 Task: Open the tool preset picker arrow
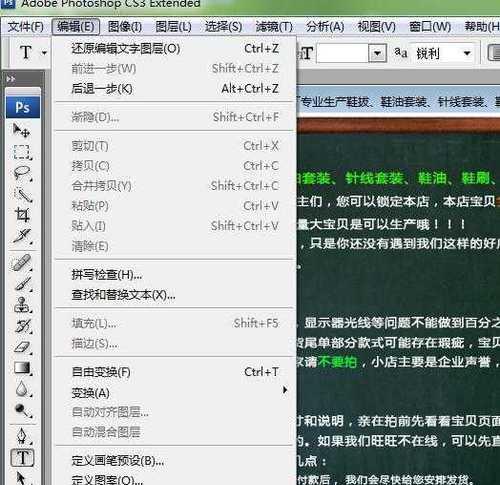[x=44, y=53]
